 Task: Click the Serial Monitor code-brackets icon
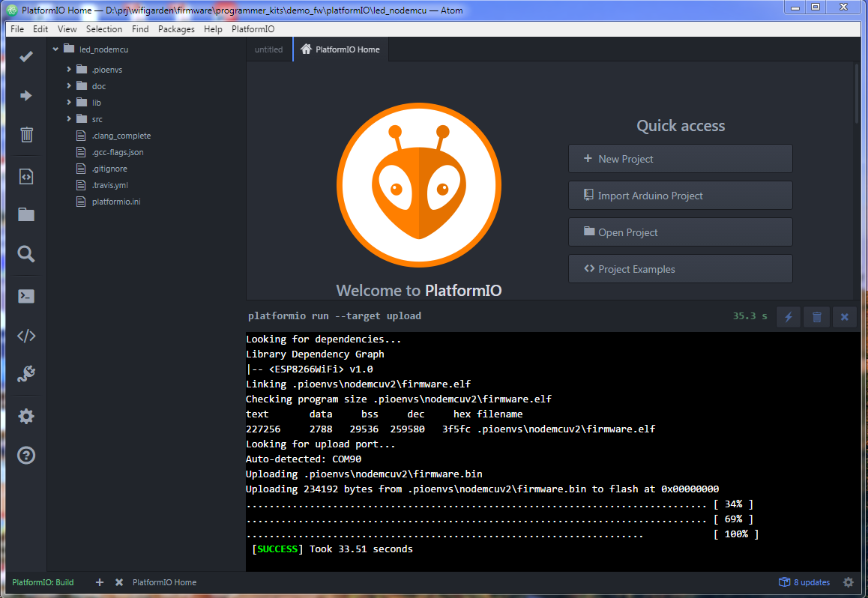pyautogui.click(x=26, y=336)
